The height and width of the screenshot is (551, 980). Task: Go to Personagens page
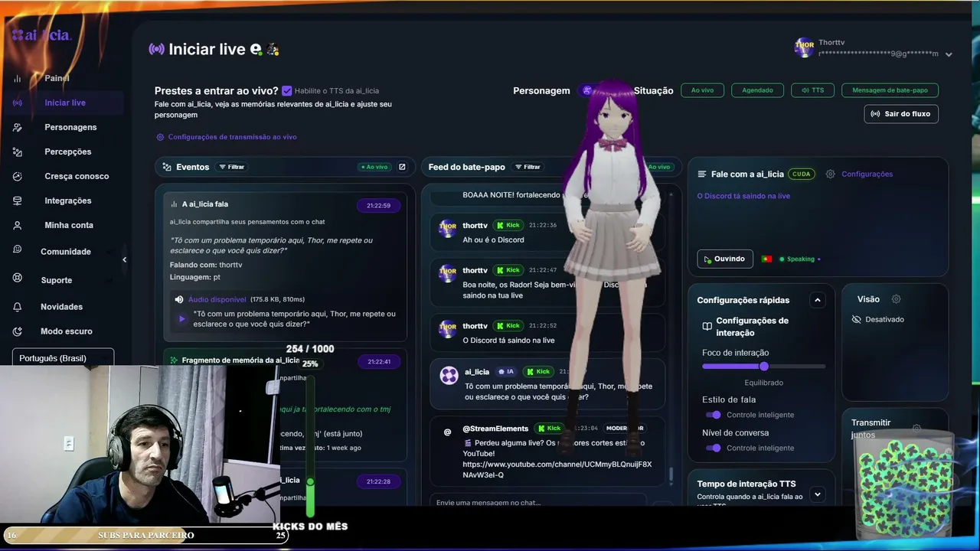pyautogui.click(x=70, y=127)
